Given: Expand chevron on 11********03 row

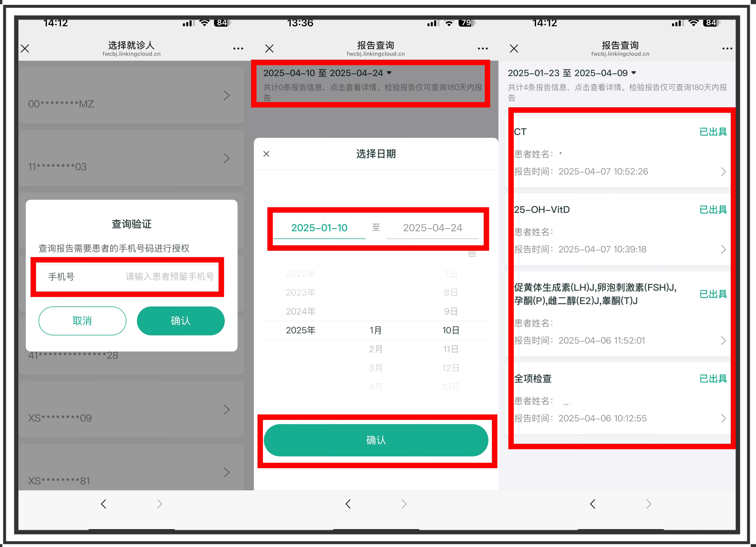Looking at the screenshot, I should (x=227, y=158).
